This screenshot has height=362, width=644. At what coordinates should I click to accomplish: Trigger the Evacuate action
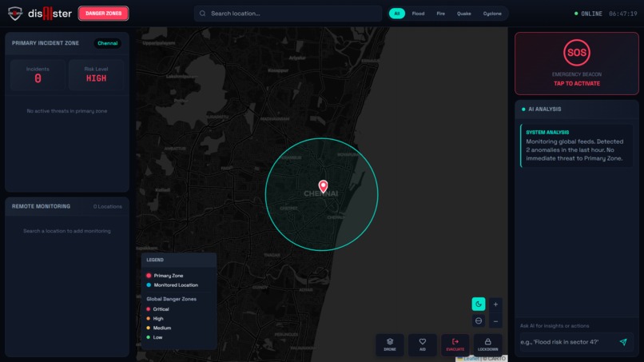pyautogui.click(x=455, y=344)
